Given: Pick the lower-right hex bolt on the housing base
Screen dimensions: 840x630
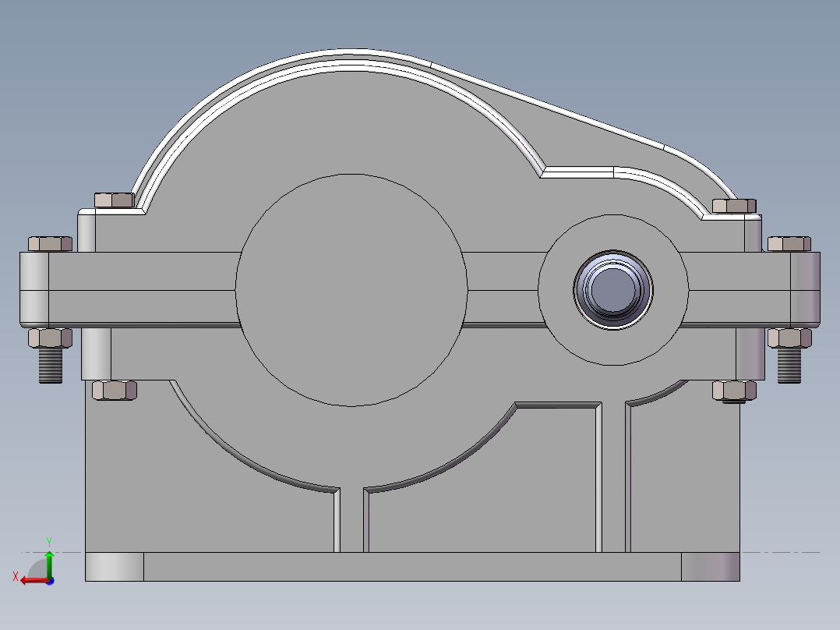Looking at the screenshot, I should pyautogui.click(x=734, y=391).
